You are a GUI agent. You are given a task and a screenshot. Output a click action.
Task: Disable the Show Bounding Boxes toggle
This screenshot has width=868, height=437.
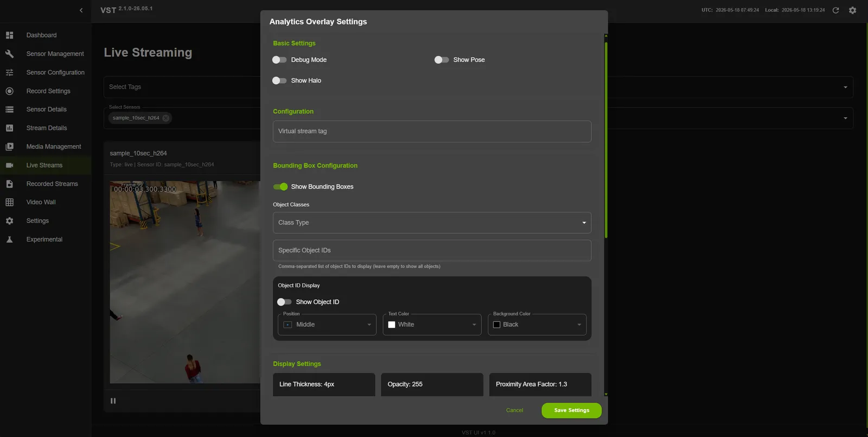point(280,187)
